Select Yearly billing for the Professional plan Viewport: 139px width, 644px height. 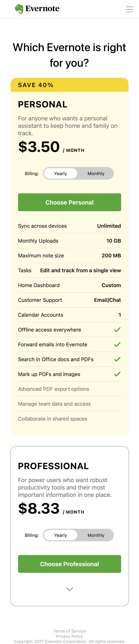click(x=61, y=535)
